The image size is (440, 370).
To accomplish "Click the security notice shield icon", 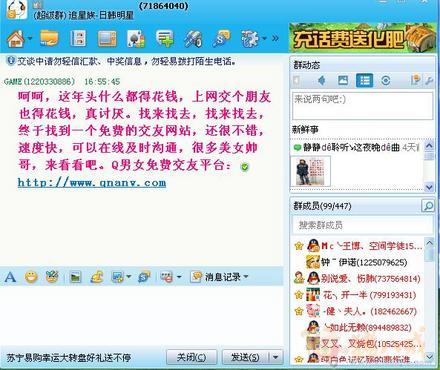I will 11,61.
